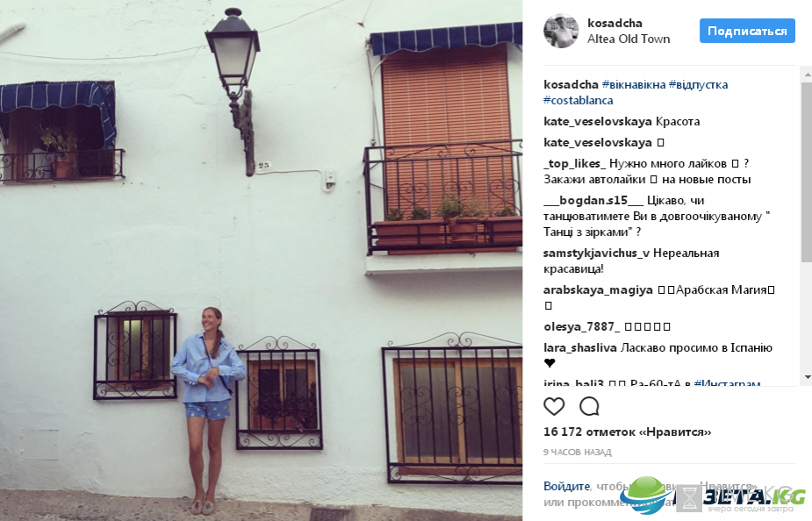
Task: Open kosadcha profile avatar
Action: tap(561, 31)
